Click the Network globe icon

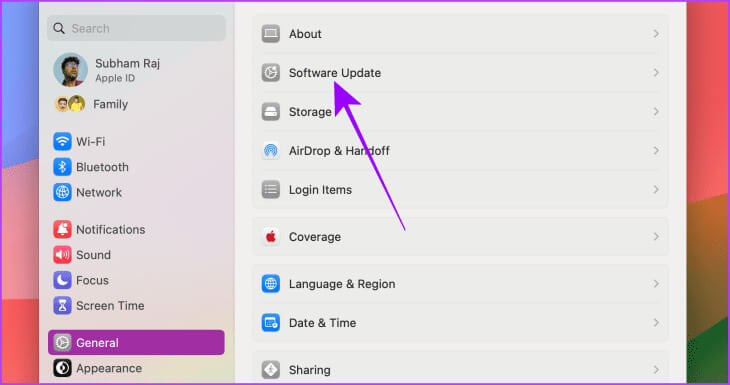pyautogui.click(x=62, y=192)
